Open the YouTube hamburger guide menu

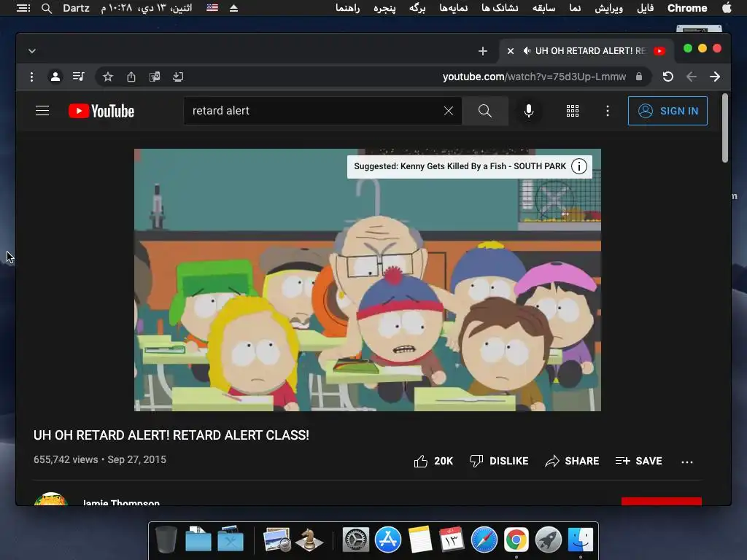click(x=42, y=111)
